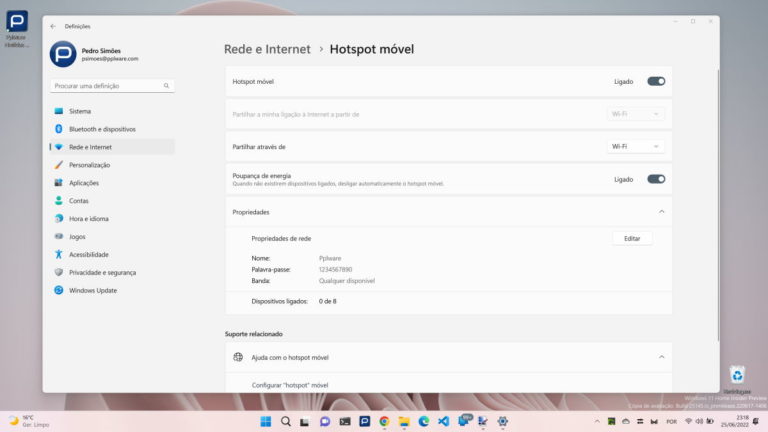Open Aplicações settings category

[x=84, y=183]
